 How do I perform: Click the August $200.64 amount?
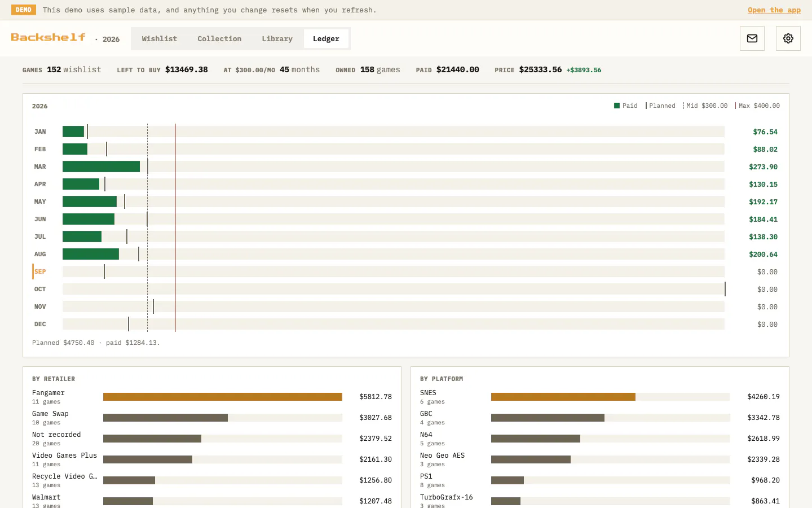(x=763, y=254)
